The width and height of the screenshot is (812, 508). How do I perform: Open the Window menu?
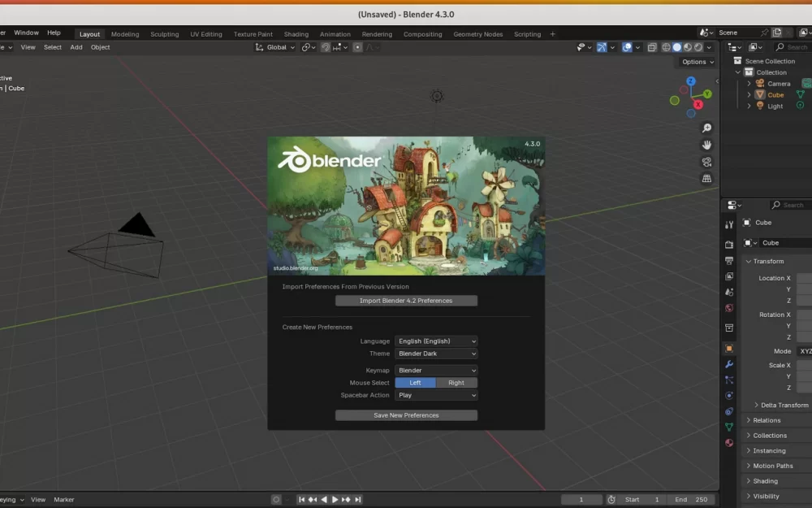pos(27,33)
